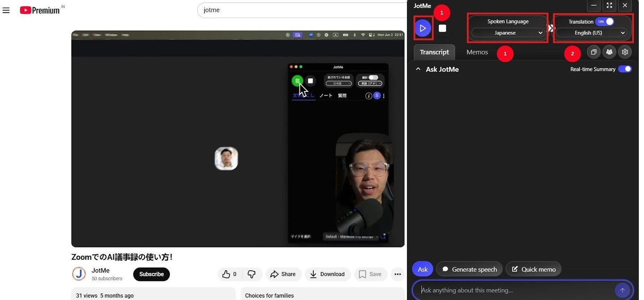The image size is (644, 300).
Task: Open the JotMe channel name link
Action: point(101,271)
